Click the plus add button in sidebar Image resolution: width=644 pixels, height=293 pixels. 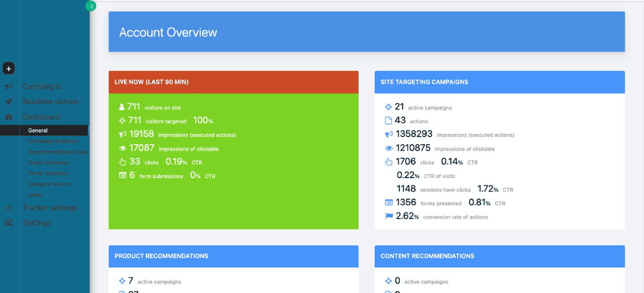coord(9,69)
